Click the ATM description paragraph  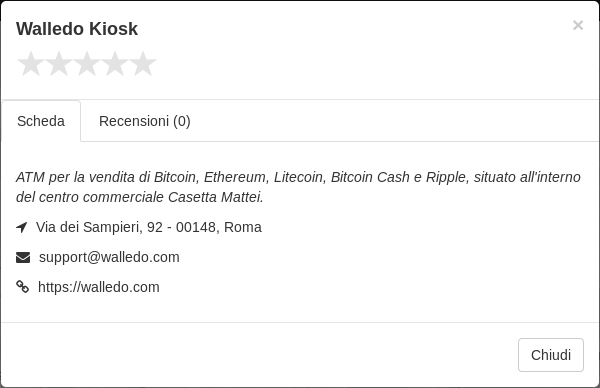tap(298, 187)
